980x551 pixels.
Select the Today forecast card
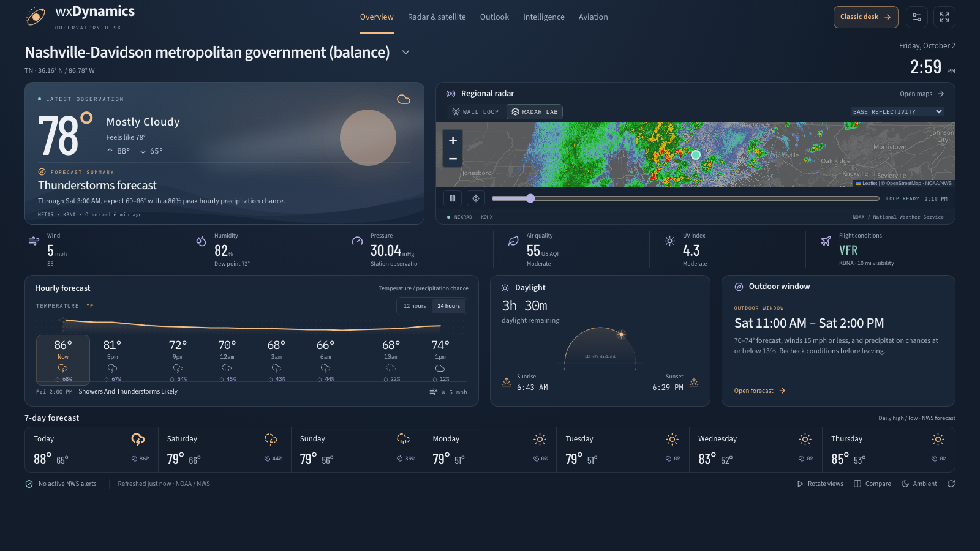pyautogui.click(x=91, y=449)
